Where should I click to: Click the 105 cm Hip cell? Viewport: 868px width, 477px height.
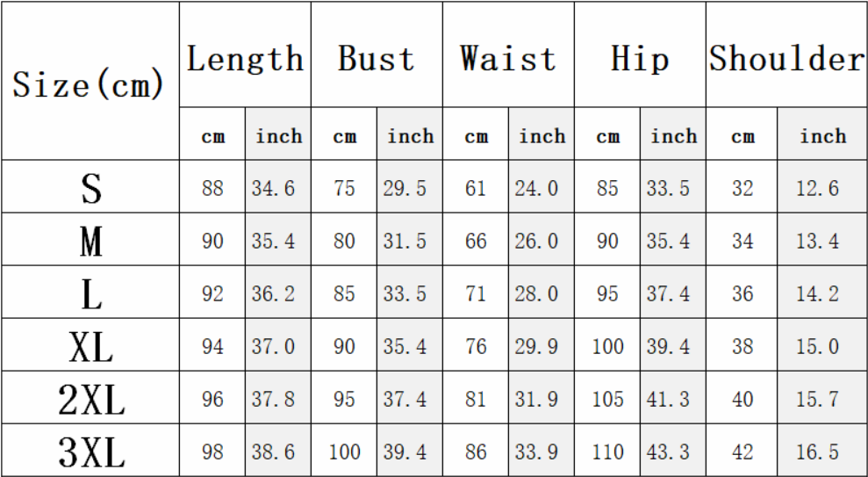[607, 397]
